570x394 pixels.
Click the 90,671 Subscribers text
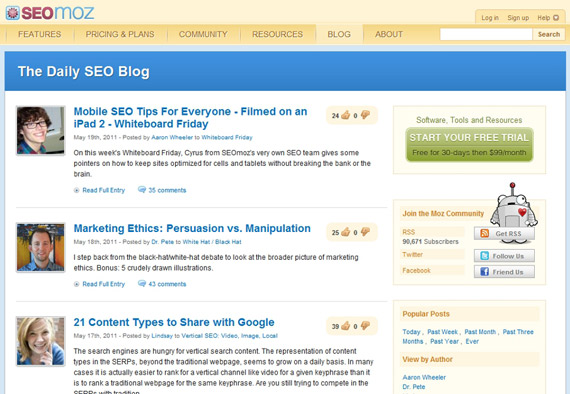point(430,241)
